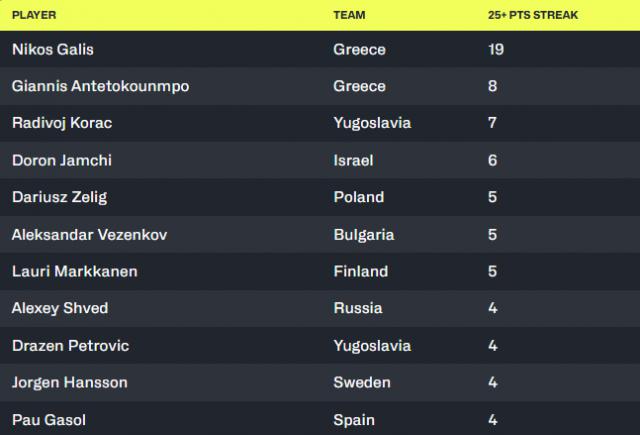Choose the Dariusz Zelig entry
This screenshot has width=640, height=435.
pyautogui.click(x=60, y=197)
